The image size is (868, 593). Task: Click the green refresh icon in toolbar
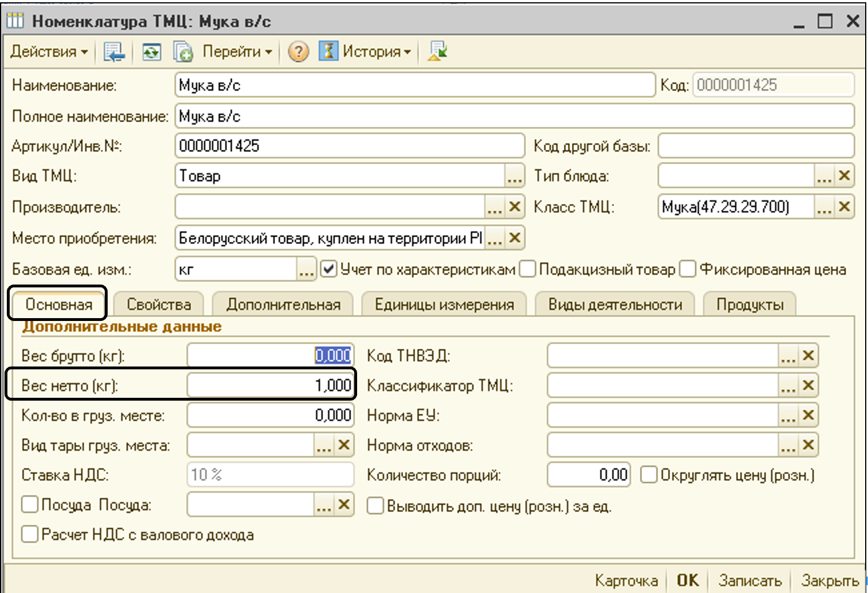tap(151, 52)
